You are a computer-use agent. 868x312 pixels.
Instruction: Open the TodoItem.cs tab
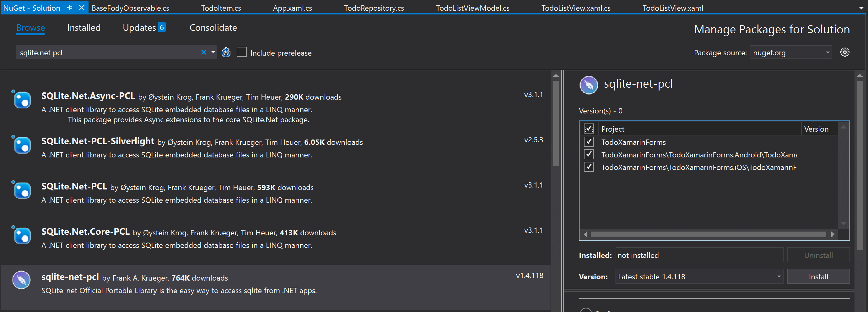221,8
